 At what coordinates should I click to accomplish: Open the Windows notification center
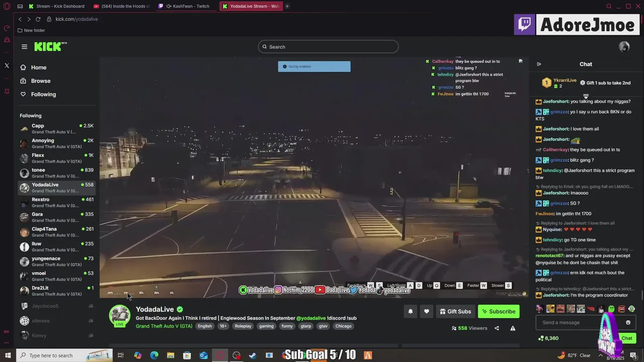click(633, 355)
